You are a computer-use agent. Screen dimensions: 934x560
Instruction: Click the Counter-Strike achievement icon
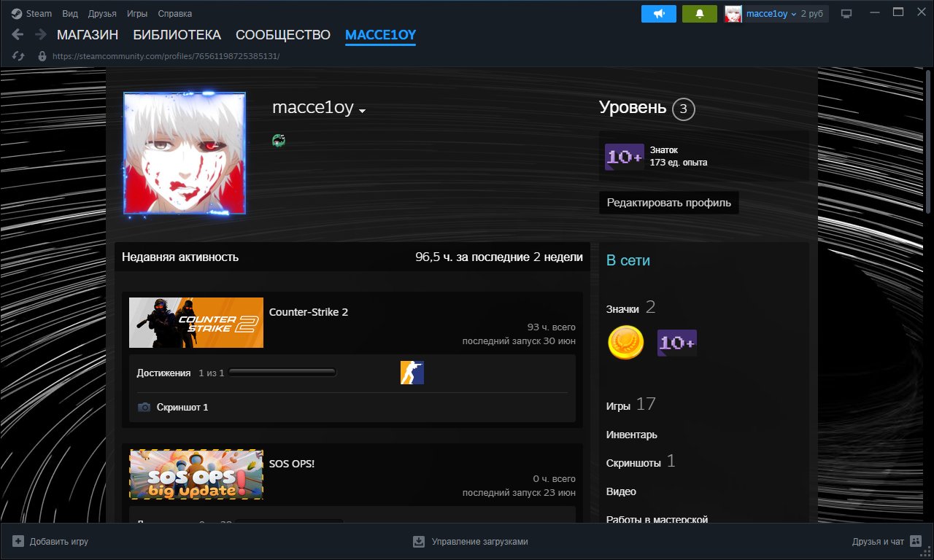(x=412, y=373)
